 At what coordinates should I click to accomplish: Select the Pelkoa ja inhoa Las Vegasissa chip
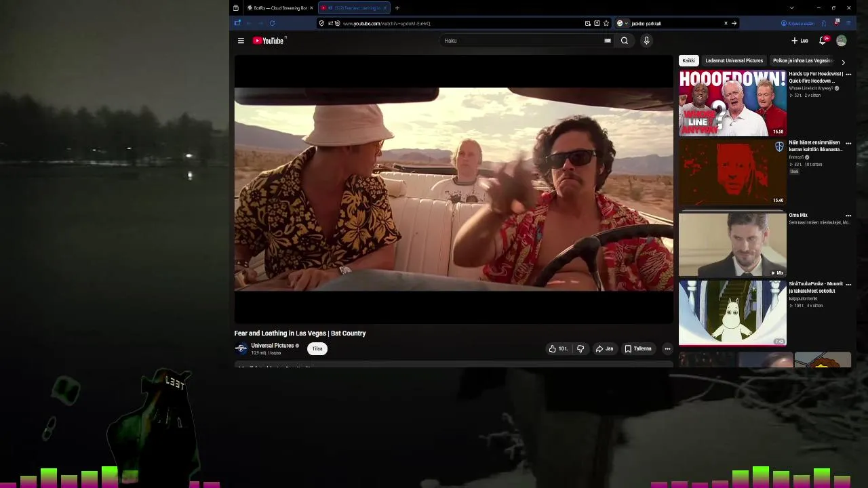coord(803,60)
